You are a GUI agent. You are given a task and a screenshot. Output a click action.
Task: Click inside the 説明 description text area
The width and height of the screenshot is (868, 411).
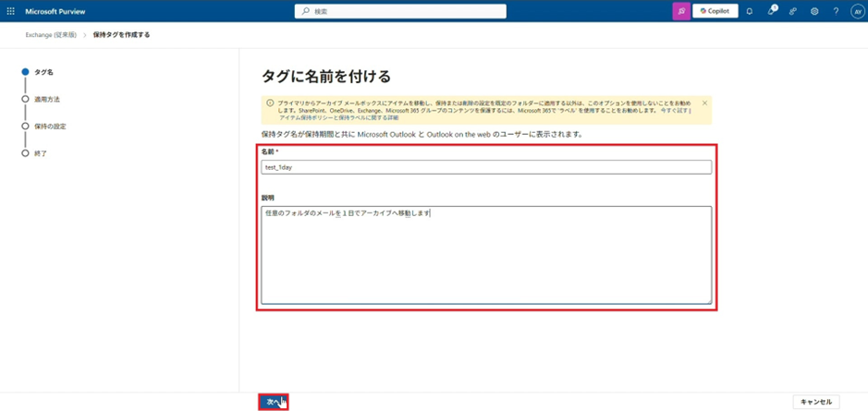point(486,254)
